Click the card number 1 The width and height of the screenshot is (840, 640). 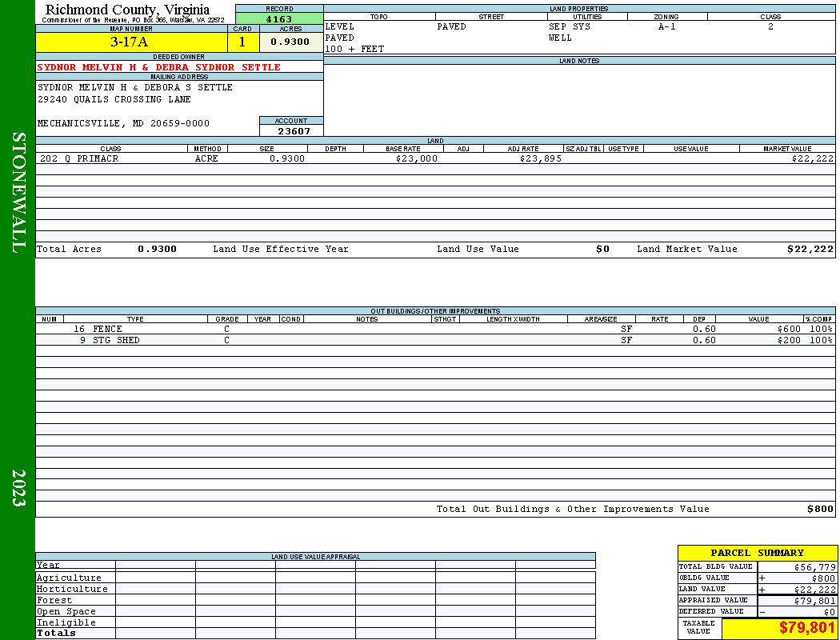click(242, 42)
